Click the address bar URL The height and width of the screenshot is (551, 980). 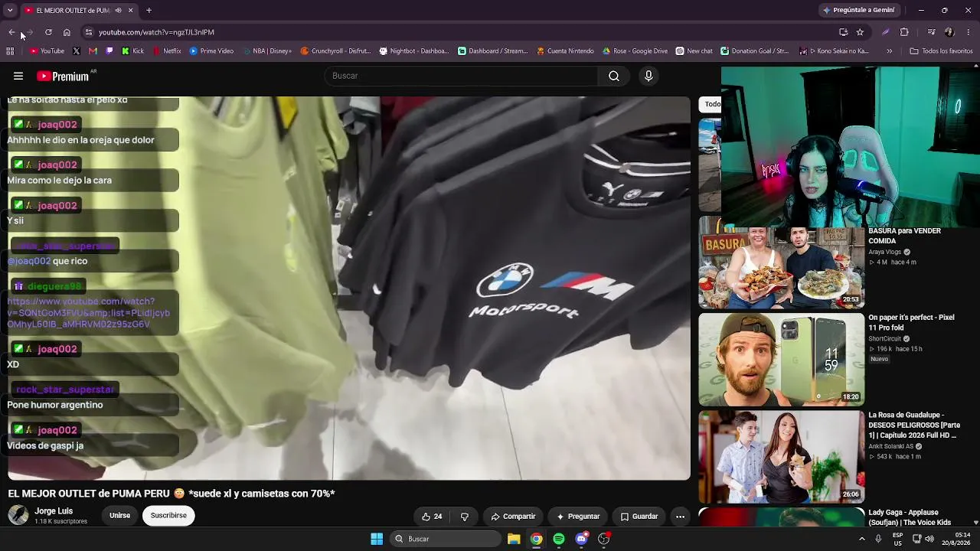tap(156, 32)
